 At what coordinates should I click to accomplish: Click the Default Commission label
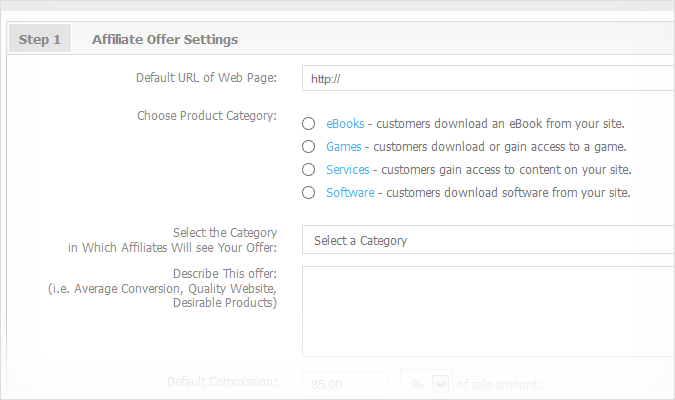pyautogui.click(x=219, y=382)
